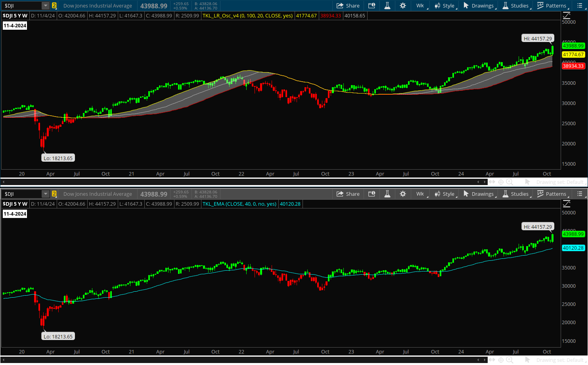This screenshot has height=365, width=588.
Task: Click Lo: 18213.65 bubble in top chart
Action: click(58, 158)
